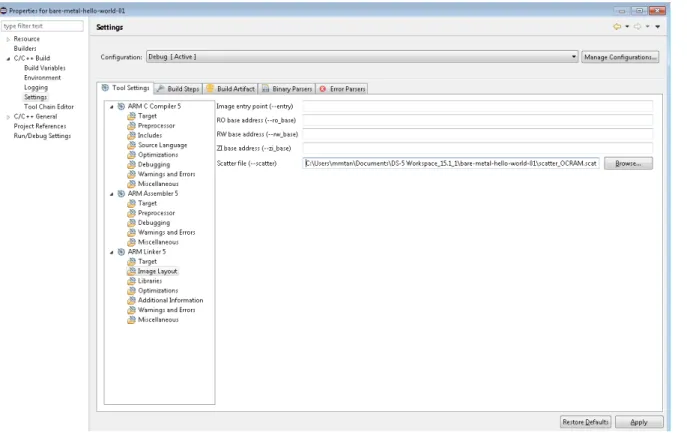Viewport: 687px width, 438px height.
Task: Collapse the ARM Assembler 5 node
Action: pos(111,194)
